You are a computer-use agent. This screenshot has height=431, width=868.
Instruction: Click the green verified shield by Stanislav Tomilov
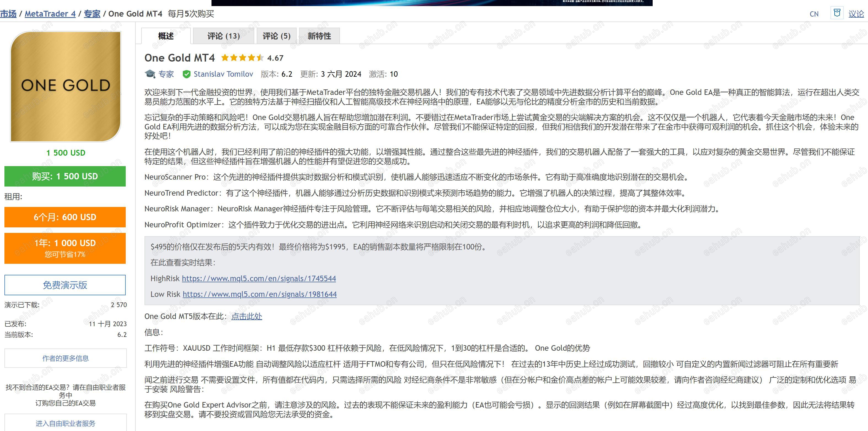(186, 74)
